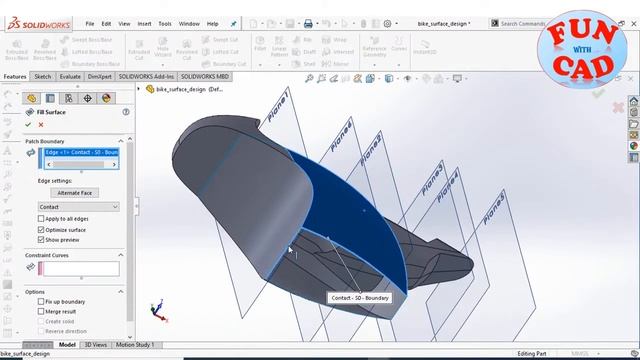Open the 3D Views bottom tab
Screen dimensions: 640x360
coord(96,345)
